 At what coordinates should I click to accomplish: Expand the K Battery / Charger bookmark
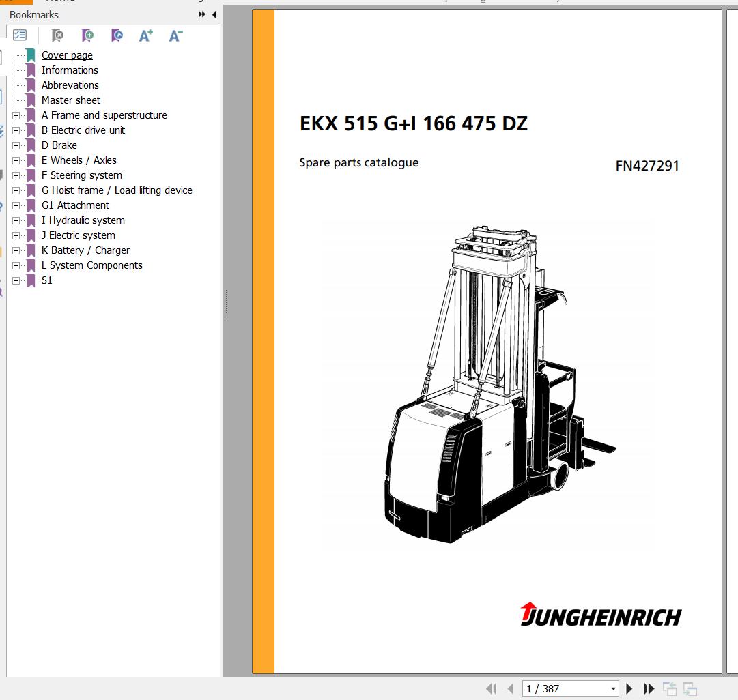16,250
